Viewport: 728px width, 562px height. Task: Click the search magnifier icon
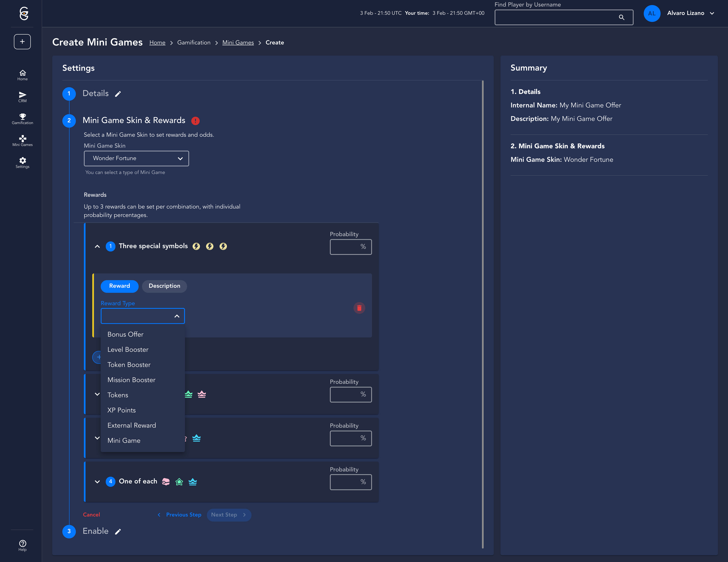click(621, 17)
